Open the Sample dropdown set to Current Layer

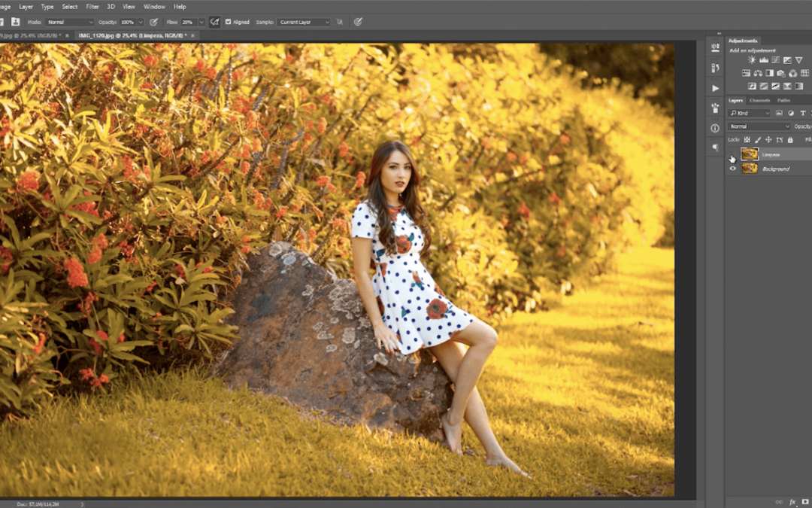(304, 23)
